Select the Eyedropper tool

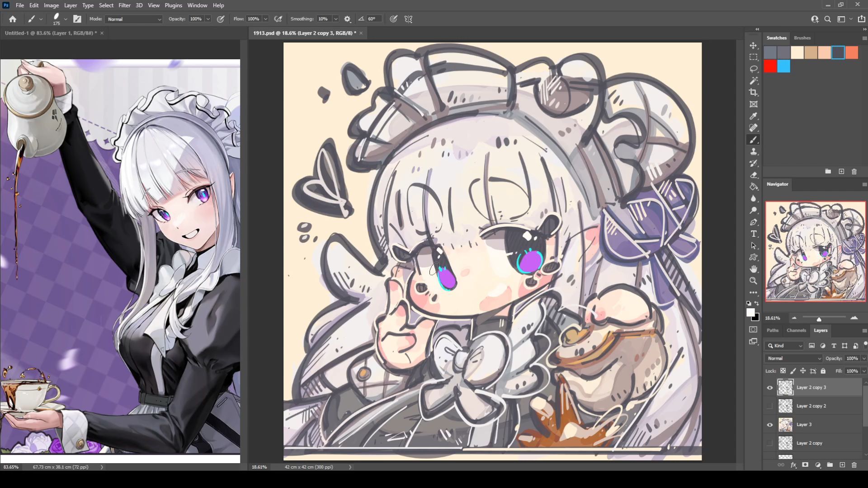[753, 116]
